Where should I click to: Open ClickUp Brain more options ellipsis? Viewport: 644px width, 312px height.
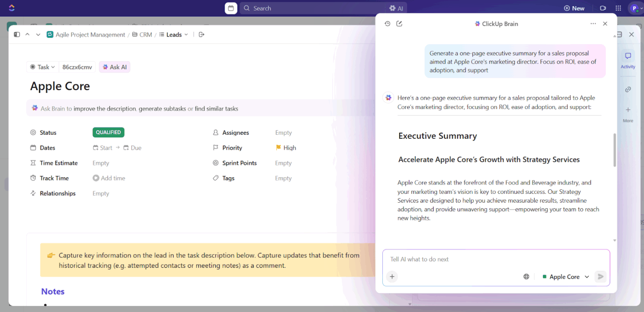[593, 24]
